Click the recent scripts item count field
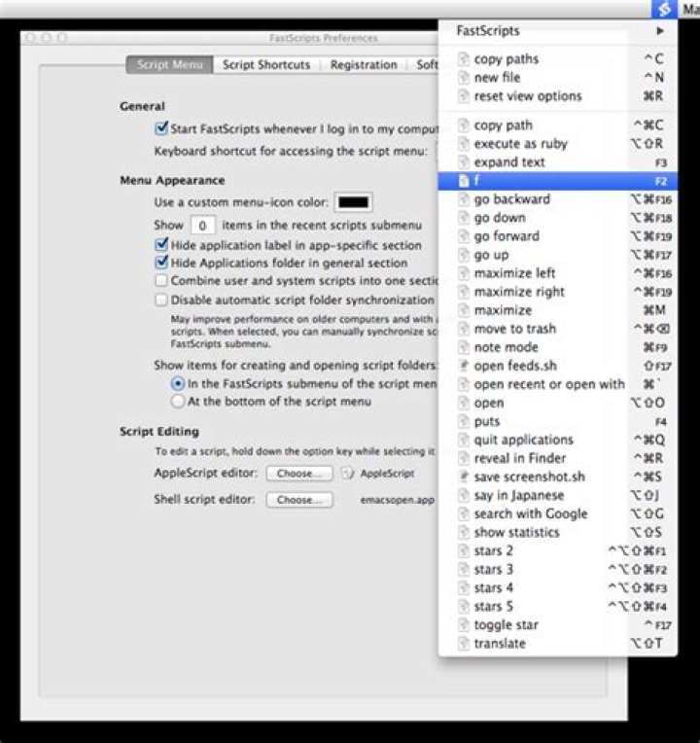 tap(202, 225)
